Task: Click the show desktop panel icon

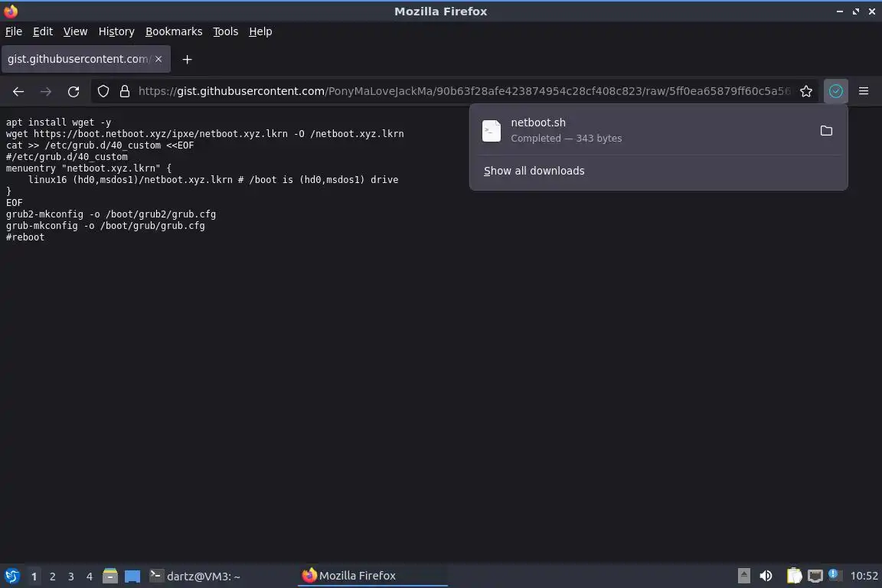Action: tap(132, 577)
